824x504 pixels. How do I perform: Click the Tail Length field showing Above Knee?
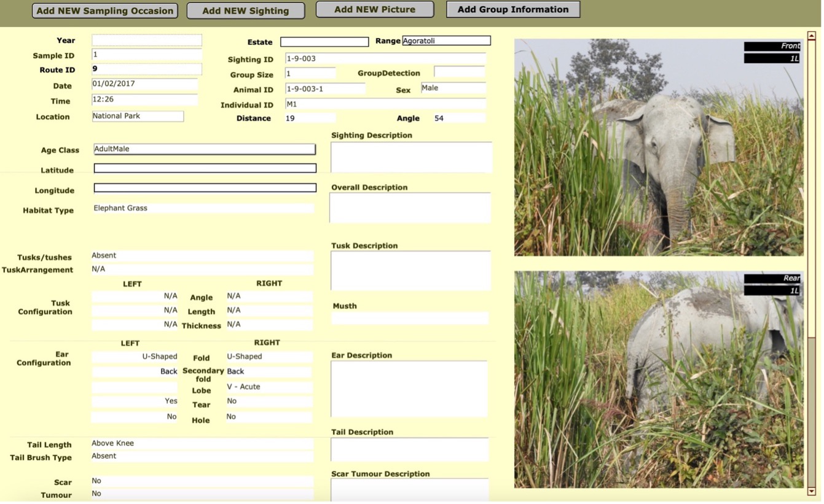click(203, 443)
